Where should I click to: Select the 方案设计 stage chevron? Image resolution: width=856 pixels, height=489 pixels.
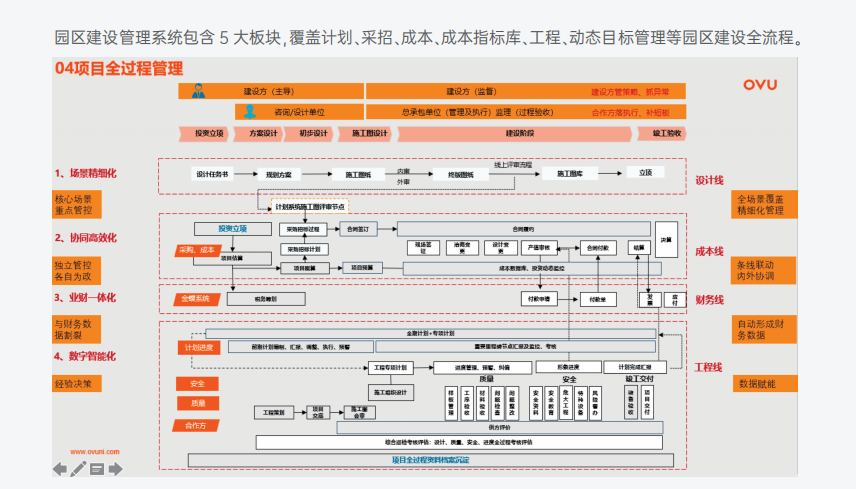pyautogui.click(x=263, y=133)
